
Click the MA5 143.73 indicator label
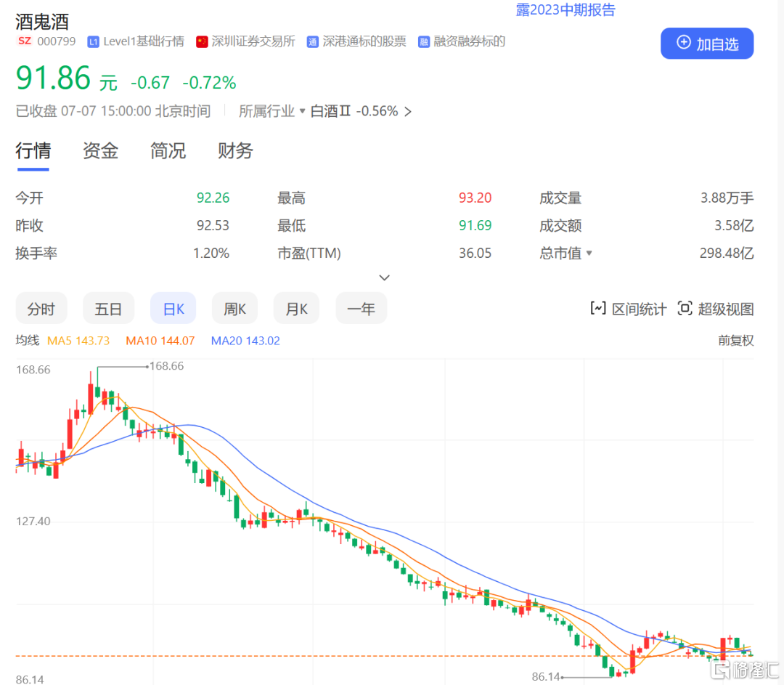pyautogui.click(x=78, y=341)
